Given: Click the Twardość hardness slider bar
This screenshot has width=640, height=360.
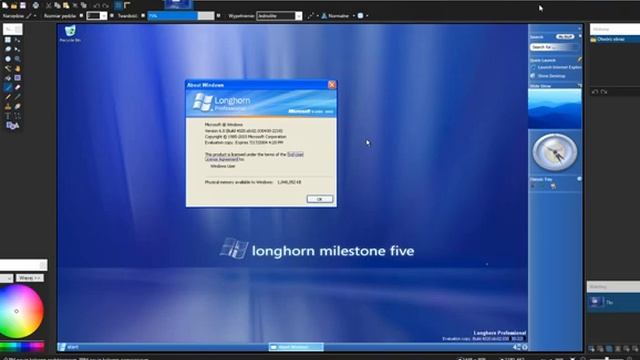Looking at the screenshot, I should (x=181, y=16).
